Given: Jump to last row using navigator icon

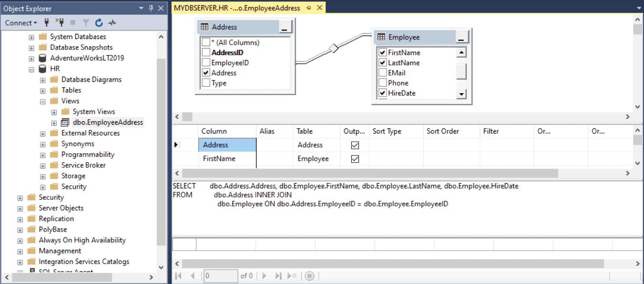Looking at the screenshot, I should (x=278, y=275).
